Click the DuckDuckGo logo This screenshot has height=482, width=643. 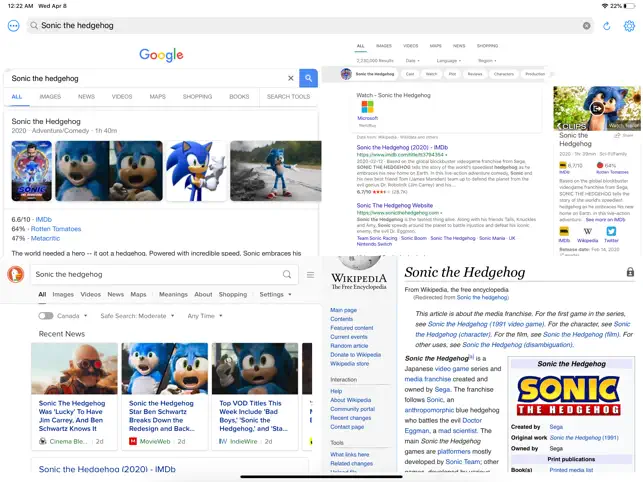[x=16, y=274]
